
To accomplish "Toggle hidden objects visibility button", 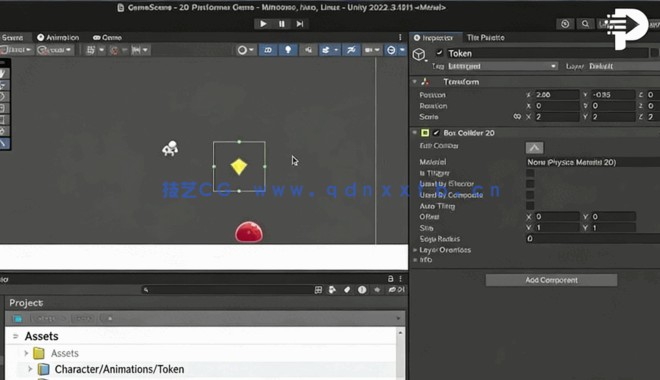I will point(351,50).
